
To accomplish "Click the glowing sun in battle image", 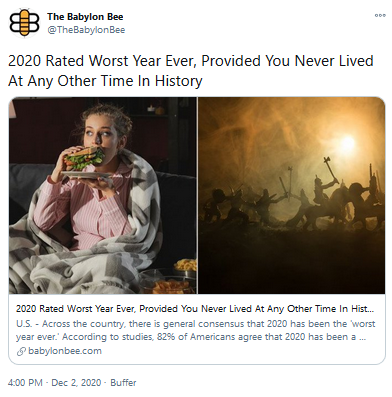I will point(347,143).
